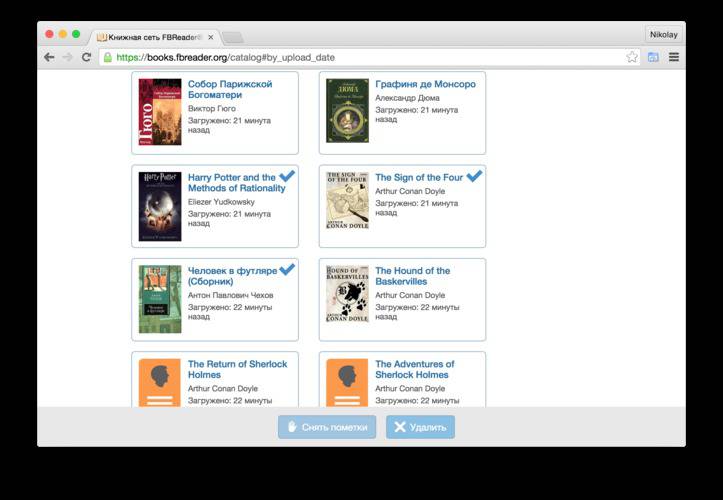Uncheck Человек в футляре checkmark
Image resolution: width=723 pixels, height=500 pixels.
coord(287,269)
